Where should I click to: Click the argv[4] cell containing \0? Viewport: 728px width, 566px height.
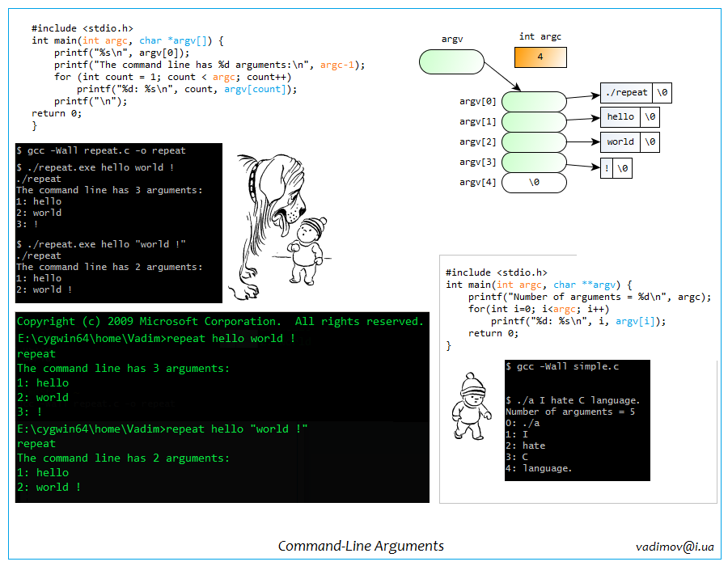(x=534, y=183)
